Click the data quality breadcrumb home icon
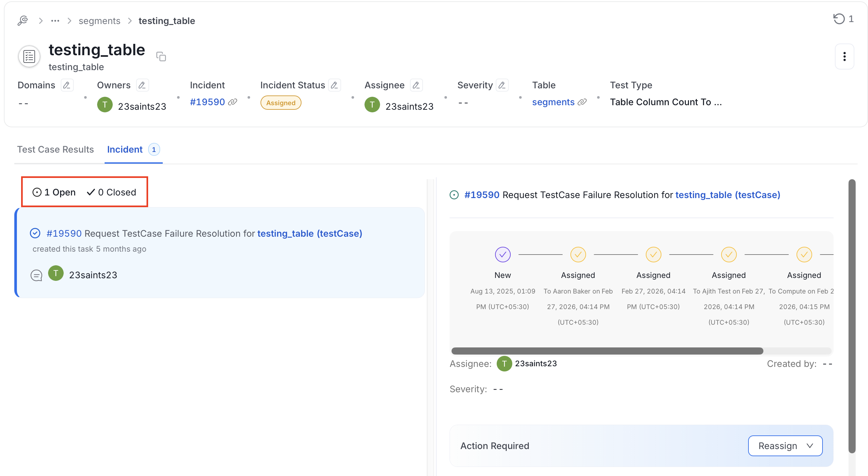Screen dimensions: 868x476 click(22, 20)
